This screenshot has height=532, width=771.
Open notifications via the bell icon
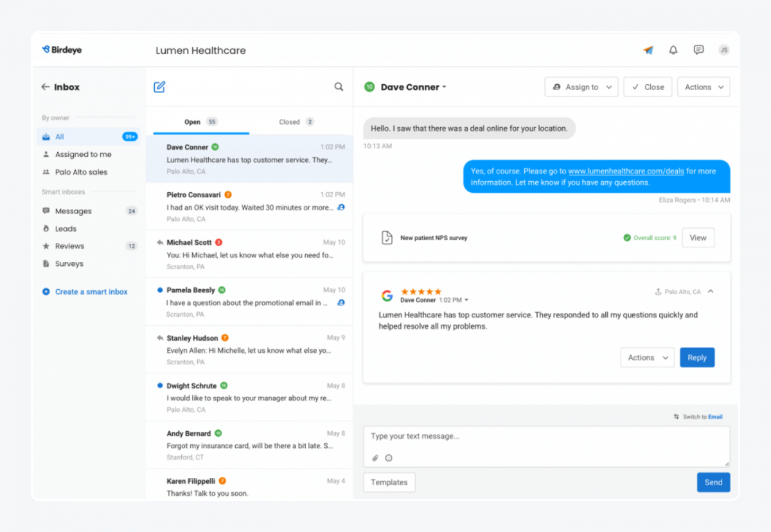click(673, 49)
